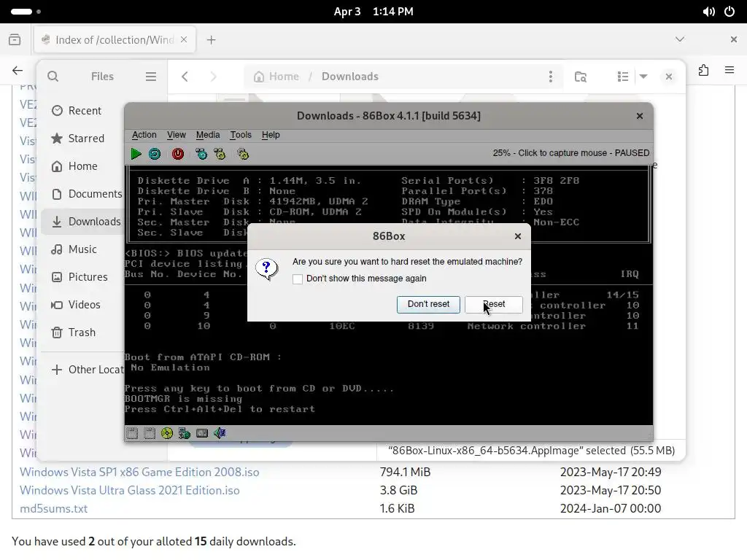Select Home in the Files sidebar
Screen dimensions: 747x560
coord(82,166)
